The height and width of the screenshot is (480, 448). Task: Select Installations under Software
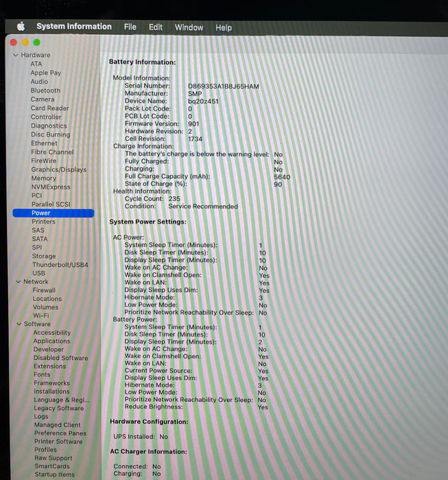pyautogui.click(x=51, y=392)
